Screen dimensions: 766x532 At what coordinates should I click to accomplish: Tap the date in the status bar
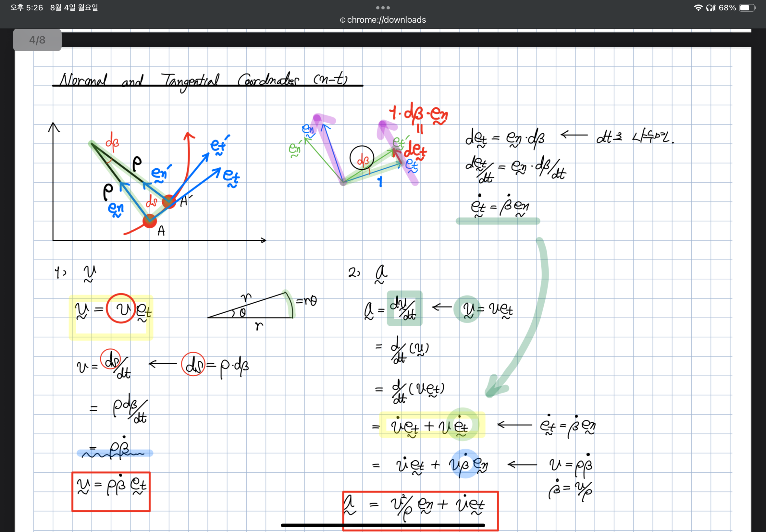point(74,8)
